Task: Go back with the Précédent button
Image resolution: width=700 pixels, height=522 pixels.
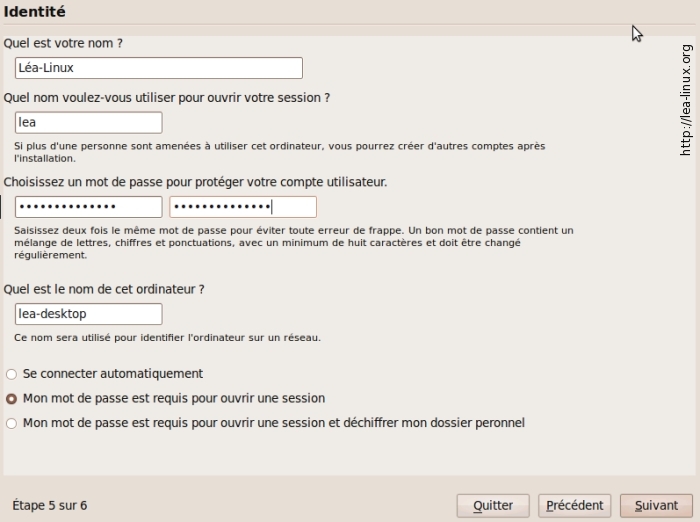Action: point(574,505)
